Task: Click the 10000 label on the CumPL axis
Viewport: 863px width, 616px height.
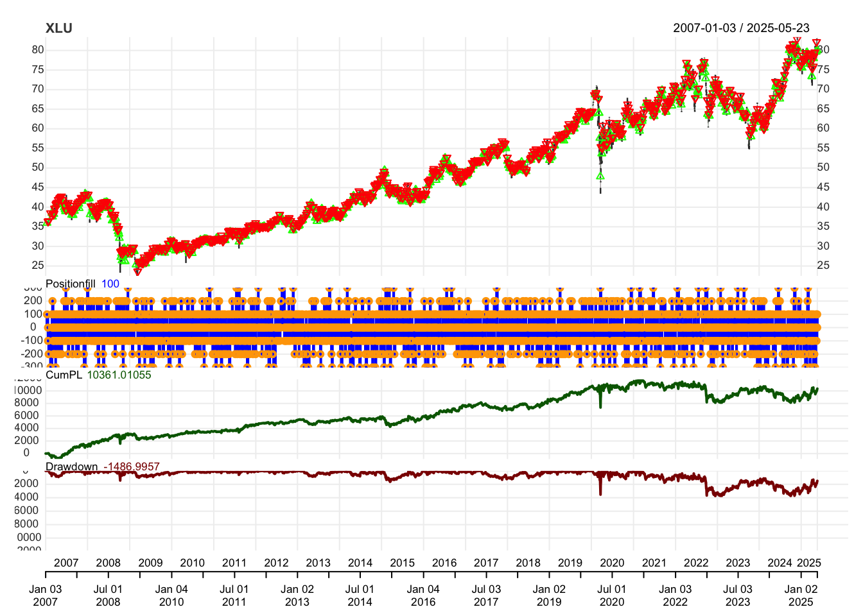Action: [x=28, y=390]
